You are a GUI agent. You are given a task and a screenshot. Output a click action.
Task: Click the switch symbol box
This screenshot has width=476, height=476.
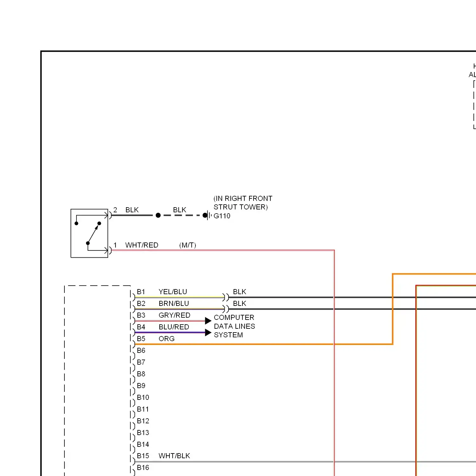[89, 233]
